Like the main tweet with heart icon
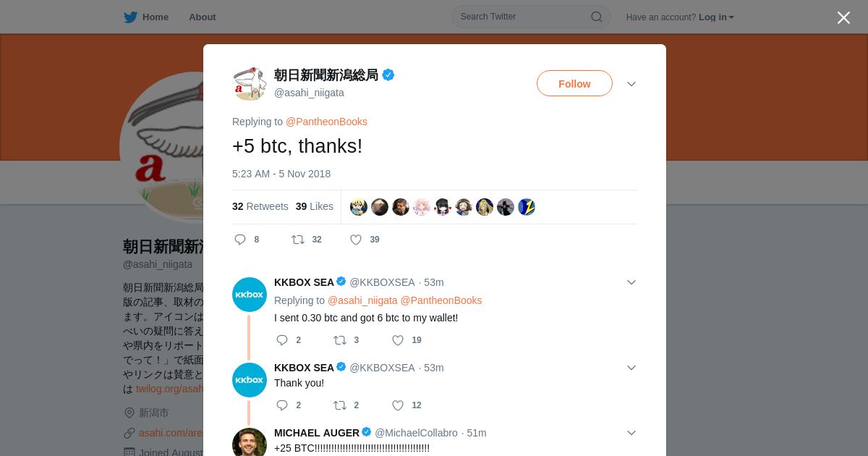The height and width of the screenshot is (456, 868). [x=356, y=240]
